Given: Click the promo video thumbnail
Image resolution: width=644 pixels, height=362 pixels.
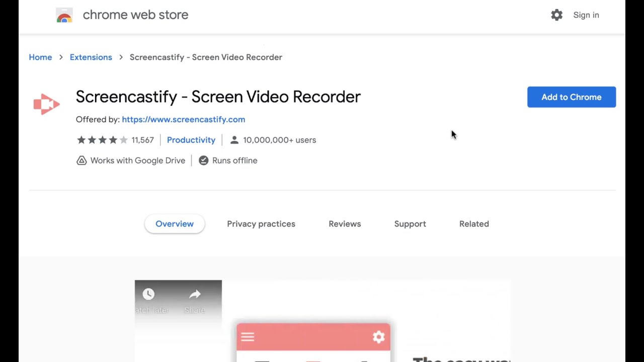Looking at the screenshot, I should pyautogui.click(x=323, y=321).
